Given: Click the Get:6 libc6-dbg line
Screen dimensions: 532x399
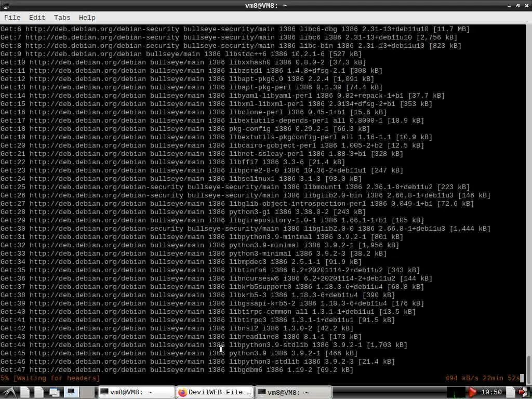Looking at the screenshot, I should click(235, 29).
